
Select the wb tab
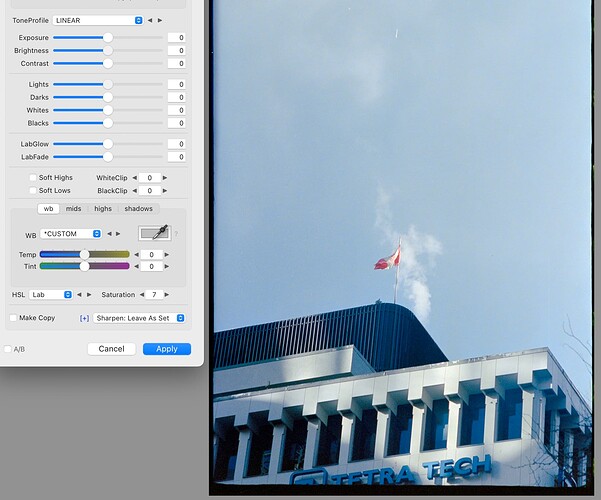click(48, 209)
